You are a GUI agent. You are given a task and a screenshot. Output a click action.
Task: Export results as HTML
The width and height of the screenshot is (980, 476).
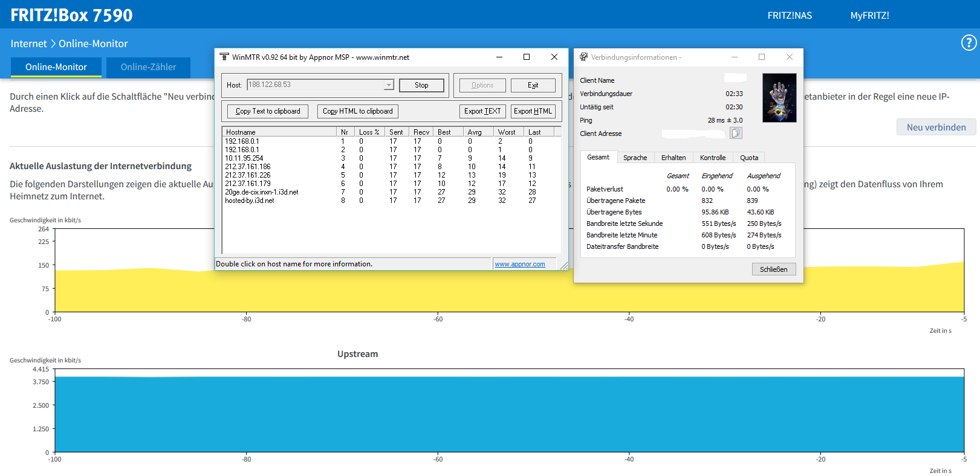(x=533, y=111)
